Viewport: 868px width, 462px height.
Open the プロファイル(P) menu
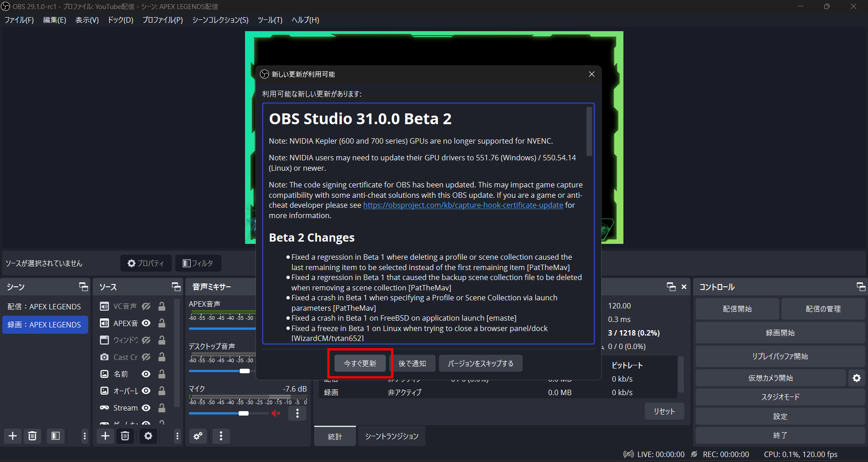coord(162,20)
